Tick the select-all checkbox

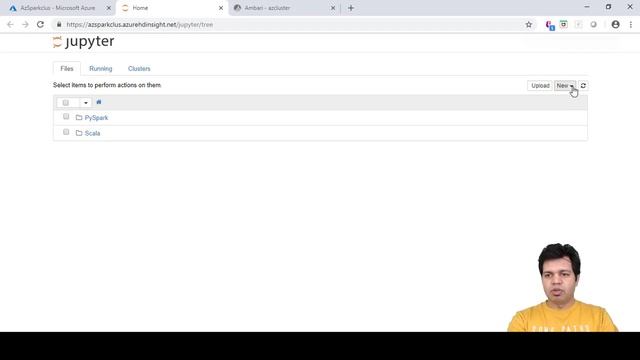tap(66, 102)
